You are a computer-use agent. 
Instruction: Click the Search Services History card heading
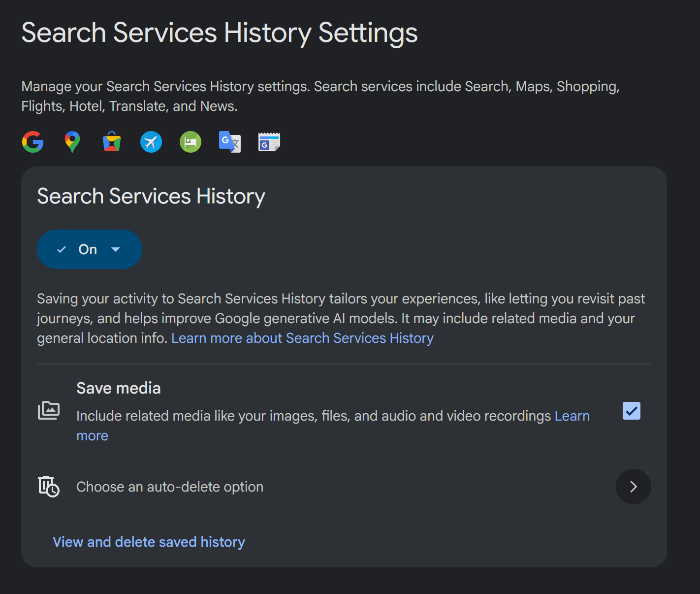point(151,196)
